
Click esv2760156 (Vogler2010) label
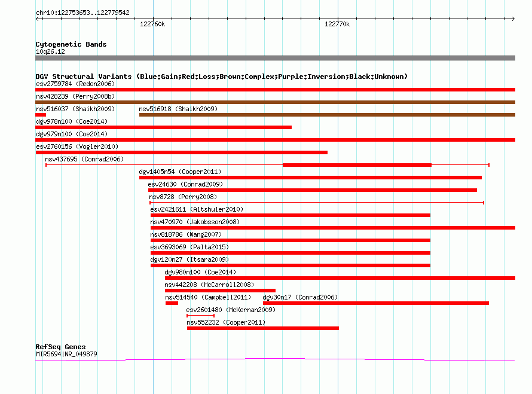(x=77, y=146)
